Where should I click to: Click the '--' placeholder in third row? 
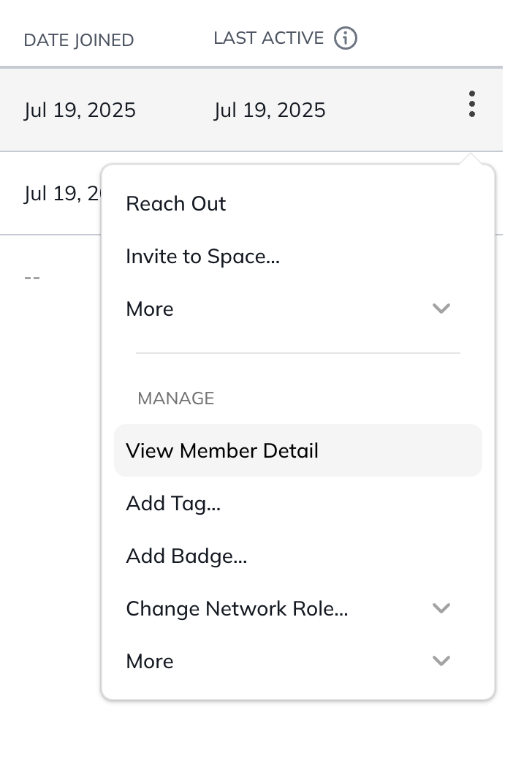point(32,278)
